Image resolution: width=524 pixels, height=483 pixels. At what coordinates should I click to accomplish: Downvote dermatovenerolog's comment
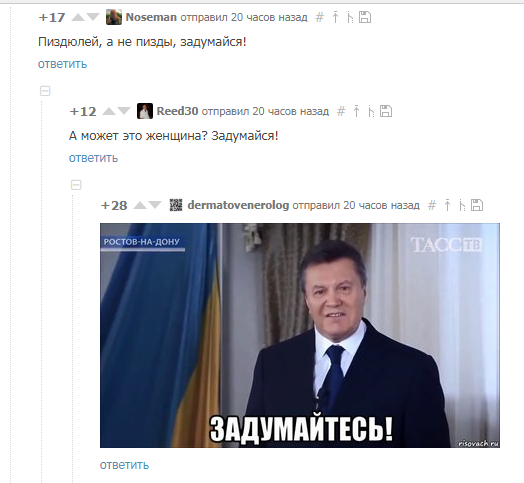[x=155, y=205]
